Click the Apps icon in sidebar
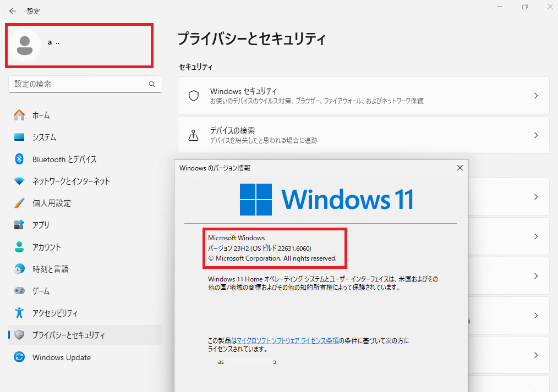Viewport: 558px width, 392px height. [19, 225]
